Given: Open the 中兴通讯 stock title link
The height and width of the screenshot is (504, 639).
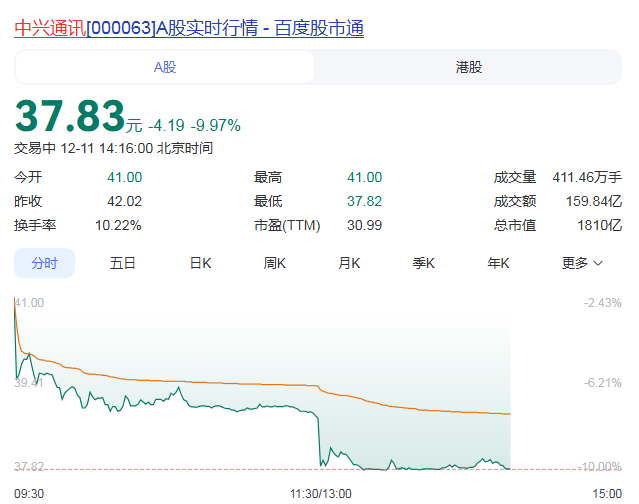Looking at the screenshot, I should pyautogui.click(x=189, y=28).
